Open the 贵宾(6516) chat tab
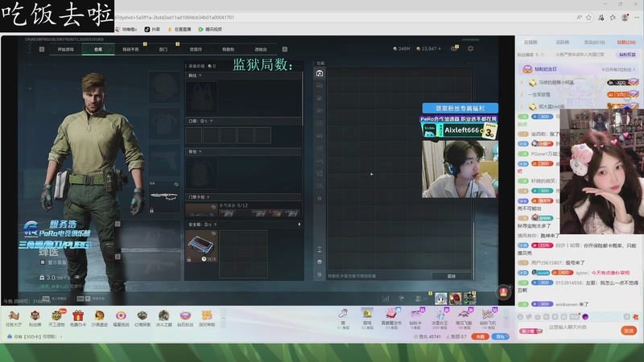The image size is (644, 362). point(594,43)
